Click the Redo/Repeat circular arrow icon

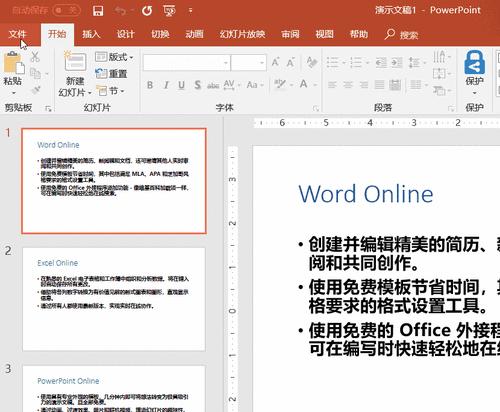click(147, 11)
